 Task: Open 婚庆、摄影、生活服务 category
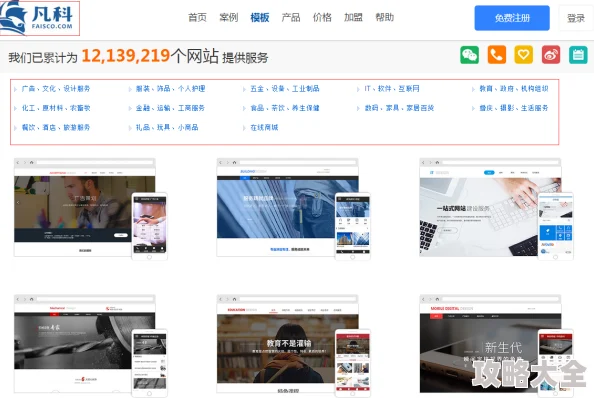click(514, 108)
